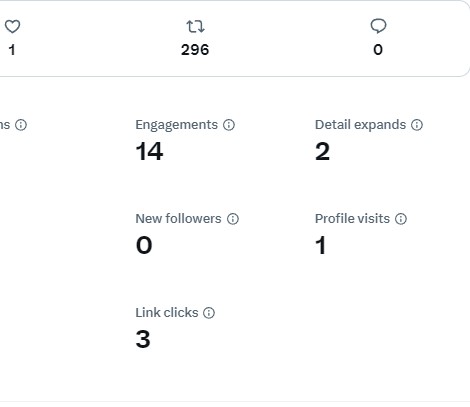Show info tooltip for New followers
The height and width of the screenshot is (407, 470).
(233, 219)
